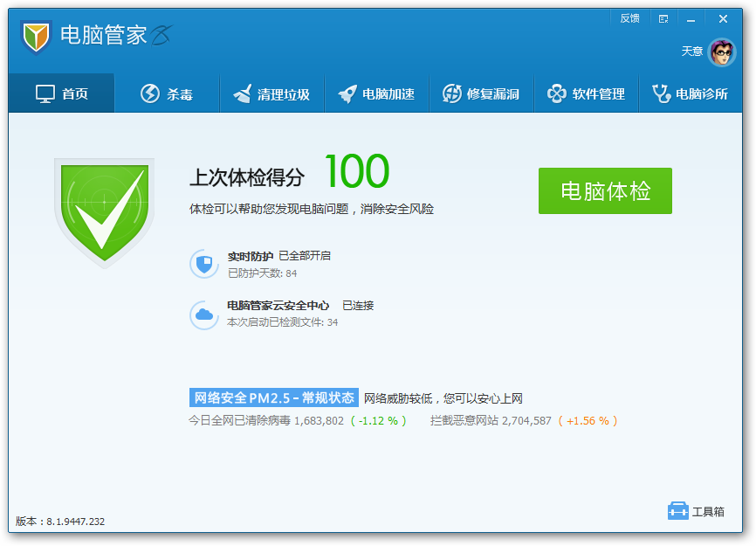Screen dimensions: 756x546
Task: Click the 电脑管家 title text
Action: (x=104, y=35)
